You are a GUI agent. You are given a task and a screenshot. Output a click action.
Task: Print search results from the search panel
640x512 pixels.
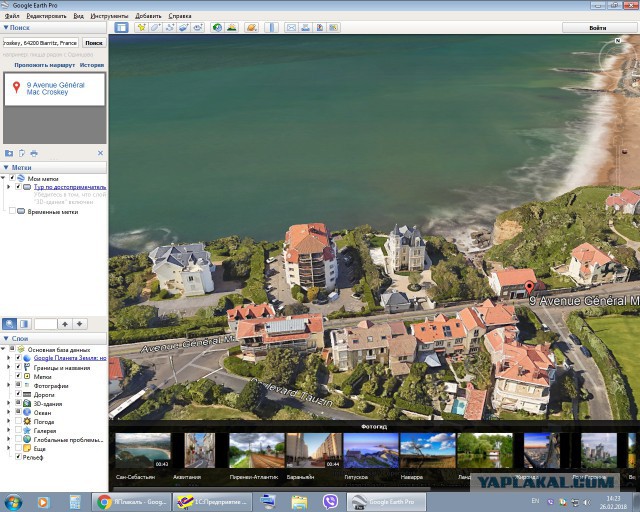[34, 153]
